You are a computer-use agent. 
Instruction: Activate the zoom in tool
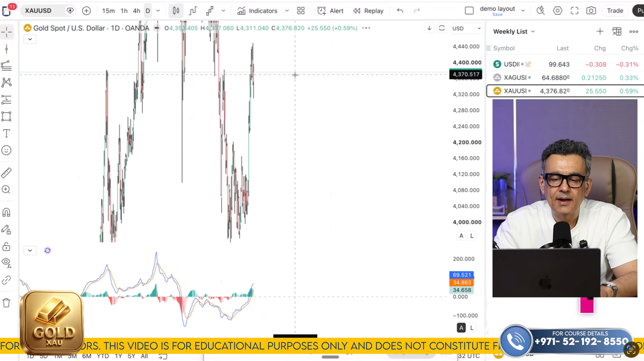6,189
